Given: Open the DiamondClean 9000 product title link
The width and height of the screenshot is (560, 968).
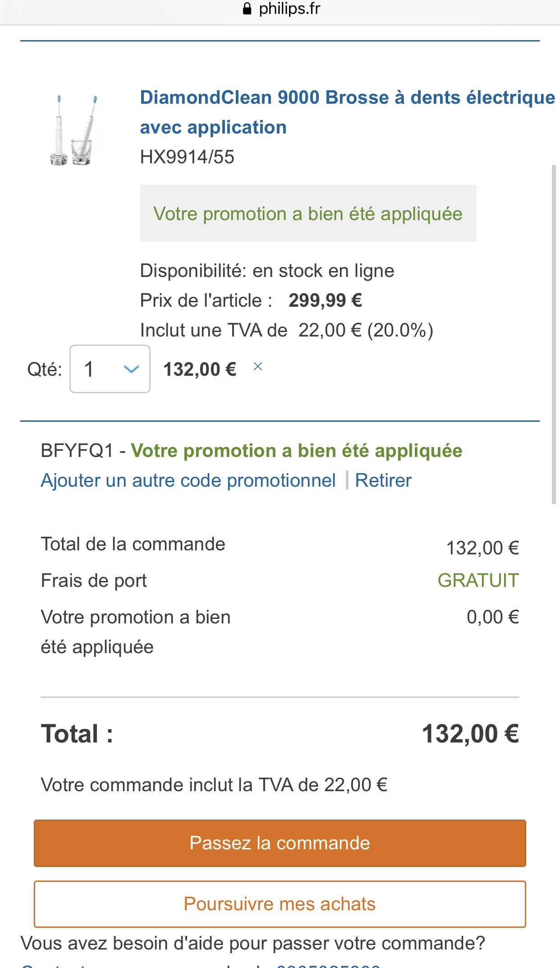Looking at the screenshot, I should [x=347, y=112].
